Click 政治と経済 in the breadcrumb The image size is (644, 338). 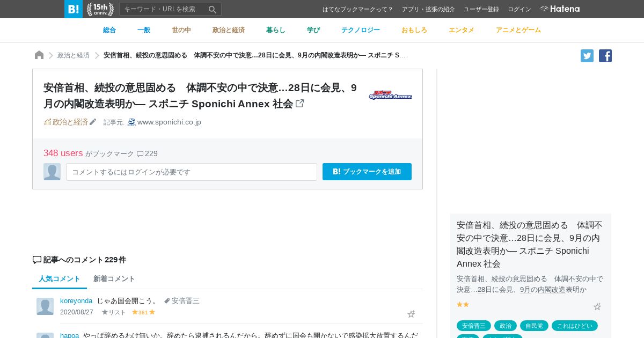click(74, 55)
